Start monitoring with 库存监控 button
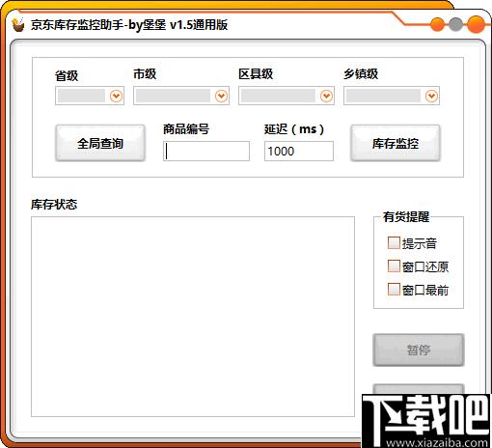The height and width of the screenshot is (448, 492). click(396, 143)
